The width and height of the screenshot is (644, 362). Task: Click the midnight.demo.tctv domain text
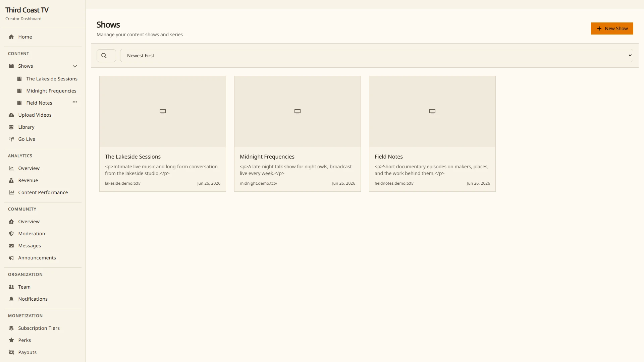click(258, 183)
